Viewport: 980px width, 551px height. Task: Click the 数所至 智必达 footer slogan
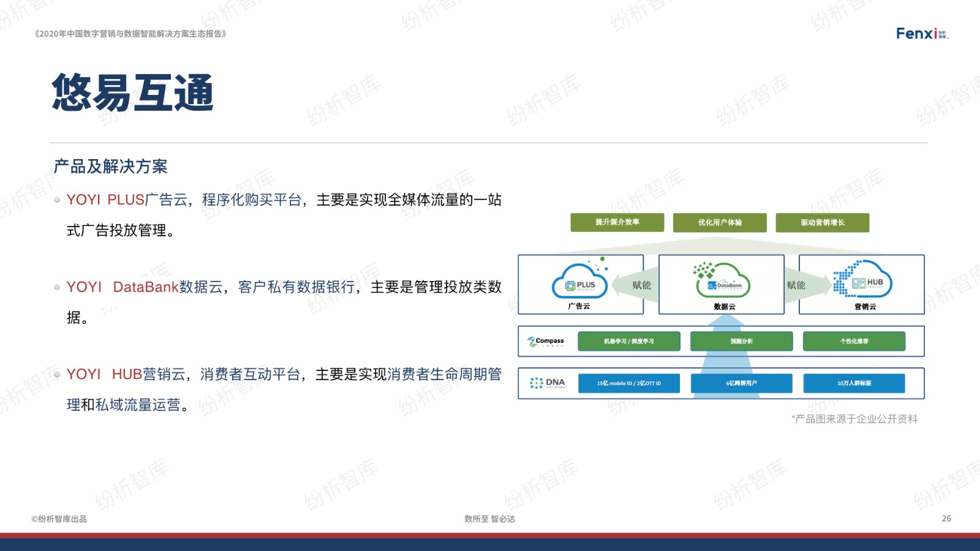point(490,519)
